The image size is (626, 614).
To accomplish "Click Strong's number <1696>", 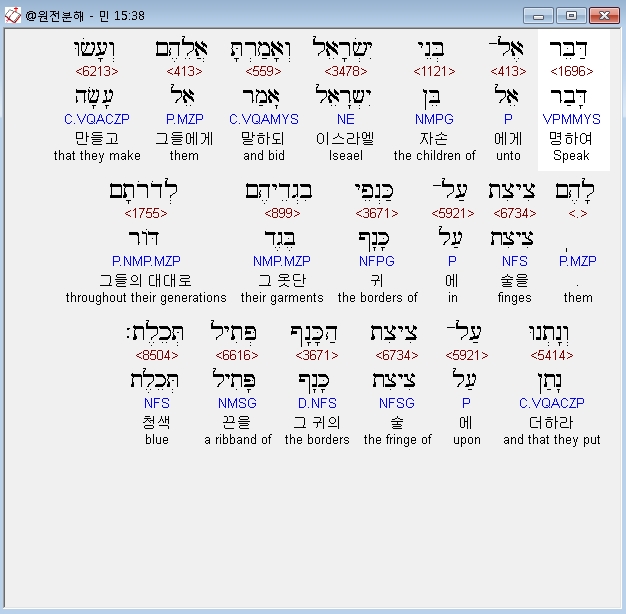I will (571, 71).
